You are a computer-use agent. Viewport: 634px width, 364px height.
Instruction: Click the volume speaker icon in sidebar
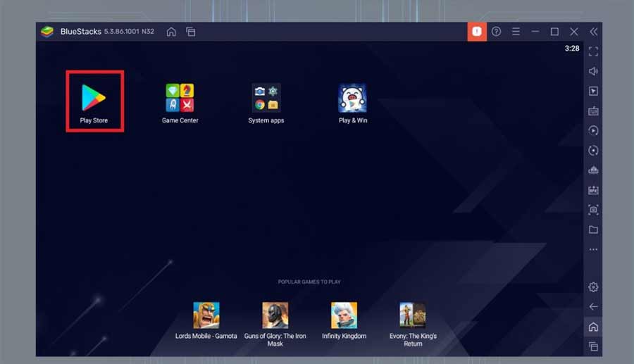[x=593, y=71]
